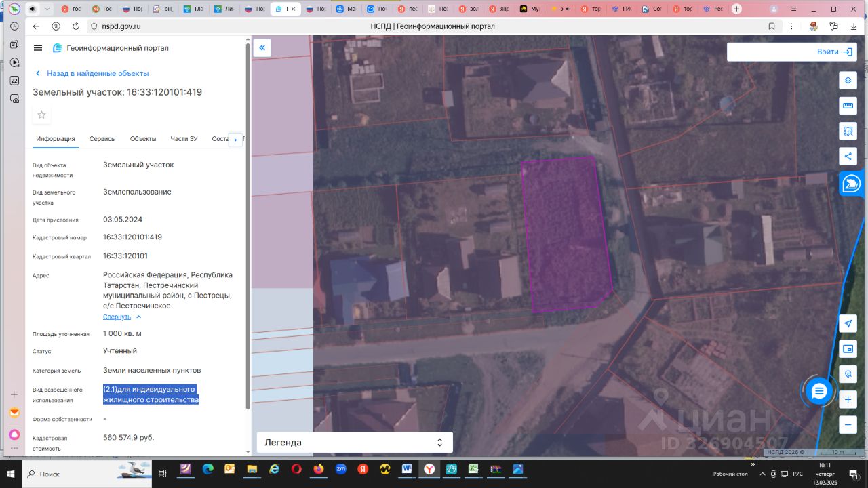Open Task View on the taskbar
The height and width of the screenshot is (488, 868).
pyautogui.click(x=163, y=474)
